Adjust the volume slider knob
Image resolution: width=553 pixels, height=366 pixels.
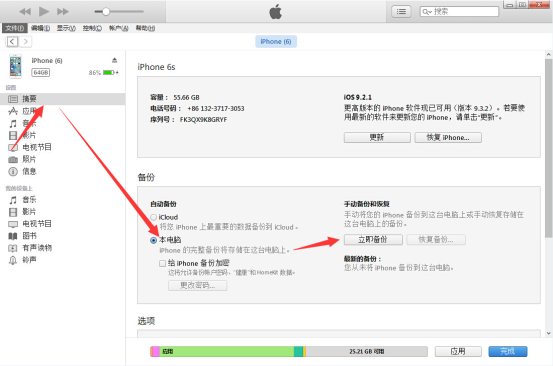click(x=106, y=12)
